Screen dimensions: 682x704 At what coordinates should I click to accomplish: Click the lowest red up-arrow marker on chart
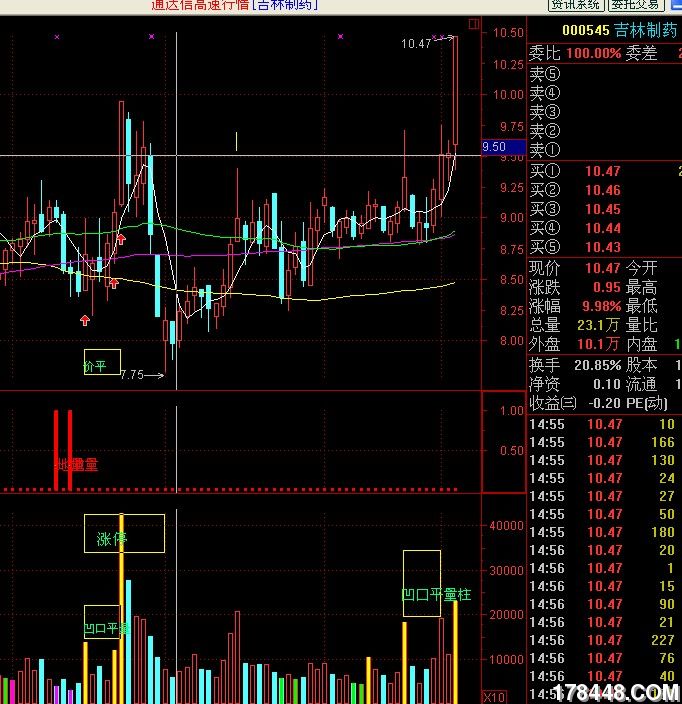pos(85,320)
